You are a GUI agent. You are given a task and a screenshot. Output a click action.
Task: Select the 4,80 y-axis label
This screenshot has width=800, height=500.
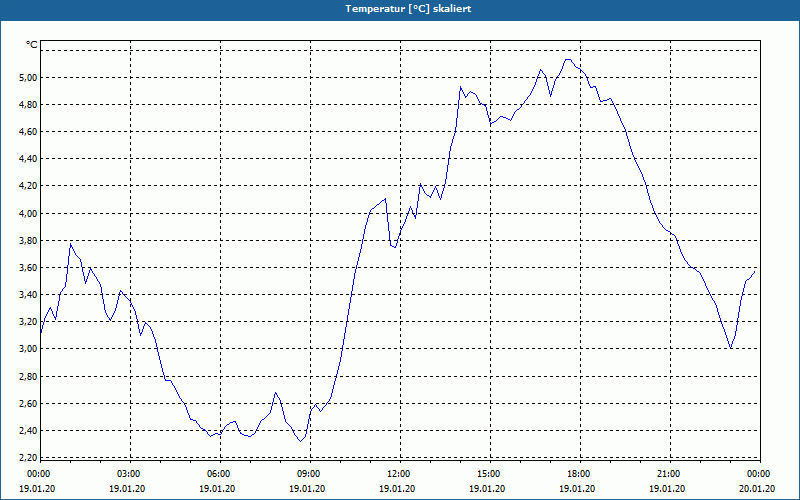27,105
